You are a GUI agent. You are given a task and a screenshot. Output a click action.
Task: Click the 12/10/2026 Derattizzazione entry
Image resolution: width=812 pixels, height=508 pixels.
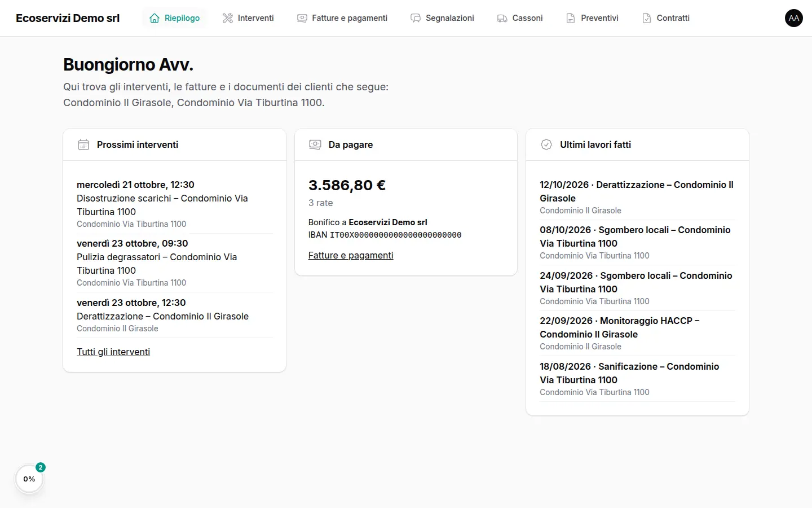click(637, 197)
